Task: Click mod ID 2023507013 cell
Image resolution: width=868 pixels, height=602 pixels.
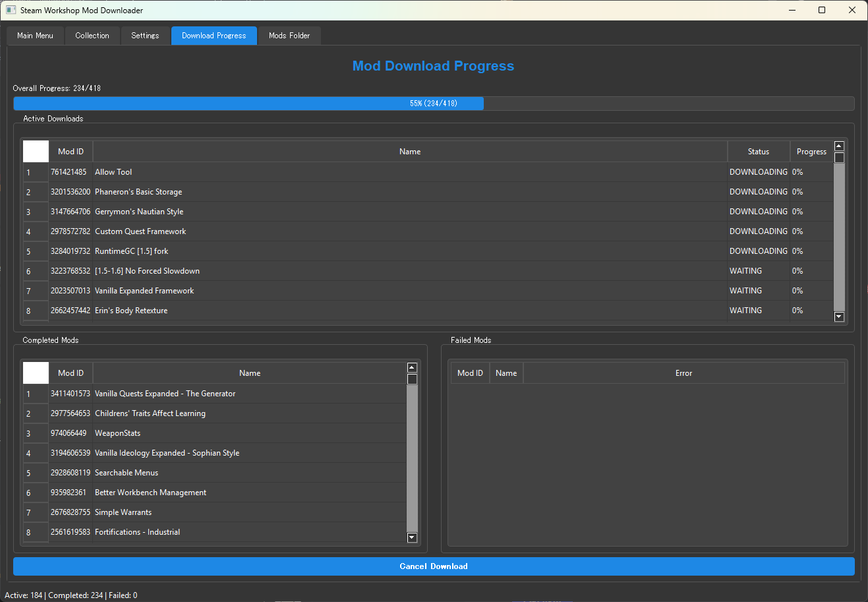Action: pos(71,291)
